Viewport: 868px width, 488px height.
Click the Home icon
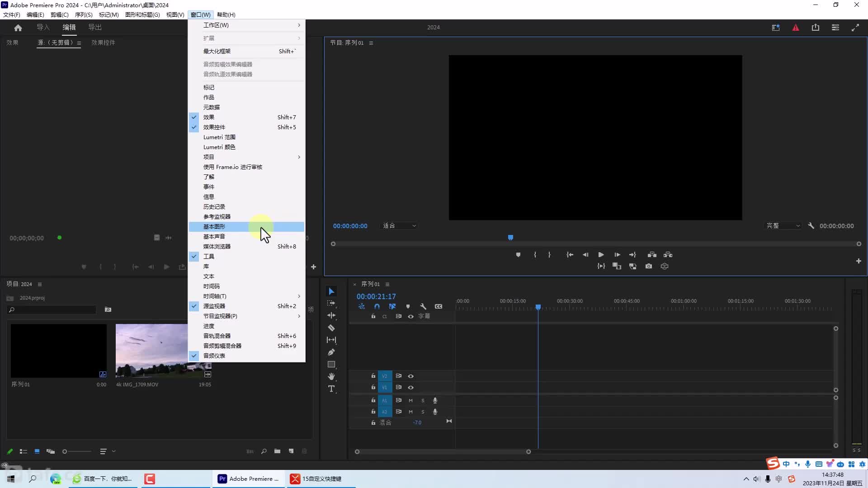point(18,28)
